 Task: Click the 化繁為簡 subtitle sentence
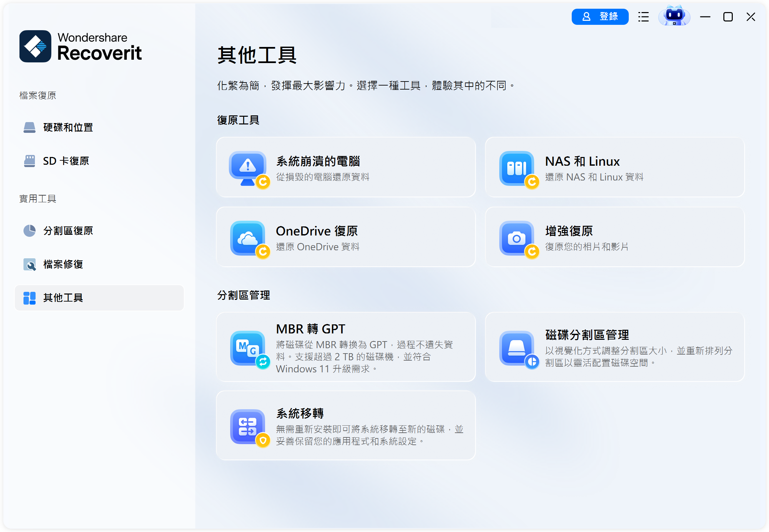coord(366,86)
